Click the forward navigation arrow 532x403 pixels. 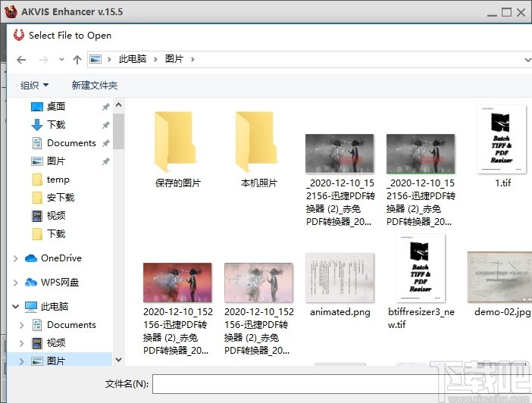click(x=44, y=60)
